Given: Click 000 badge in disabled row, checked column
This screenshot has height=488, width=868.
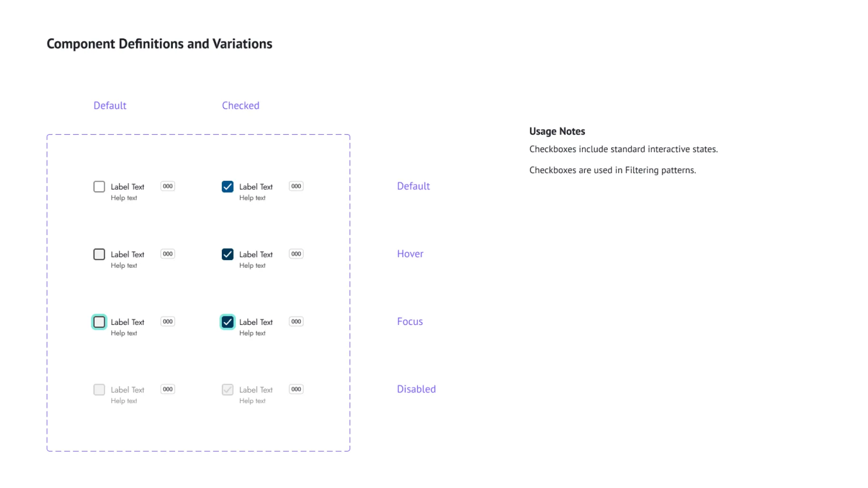Looking at the screenshot, I should (296, 389).
